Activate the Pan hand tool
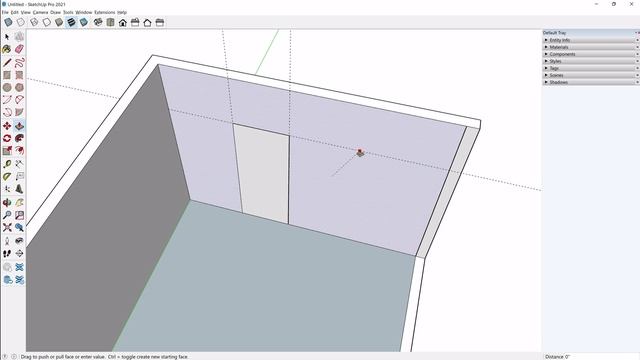The height and width of the screenshot is (360, 640). 19,202
